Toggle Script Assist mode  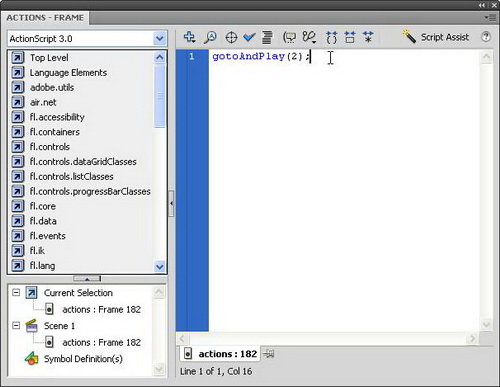[x=436, y=37]
